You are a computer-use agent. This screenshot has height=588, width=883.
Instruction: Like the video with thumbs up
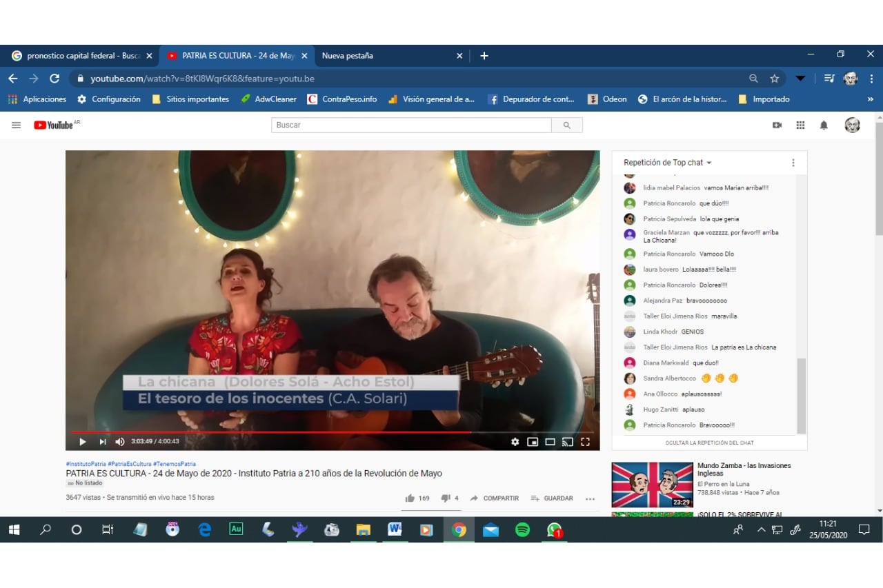pos(410,498)
